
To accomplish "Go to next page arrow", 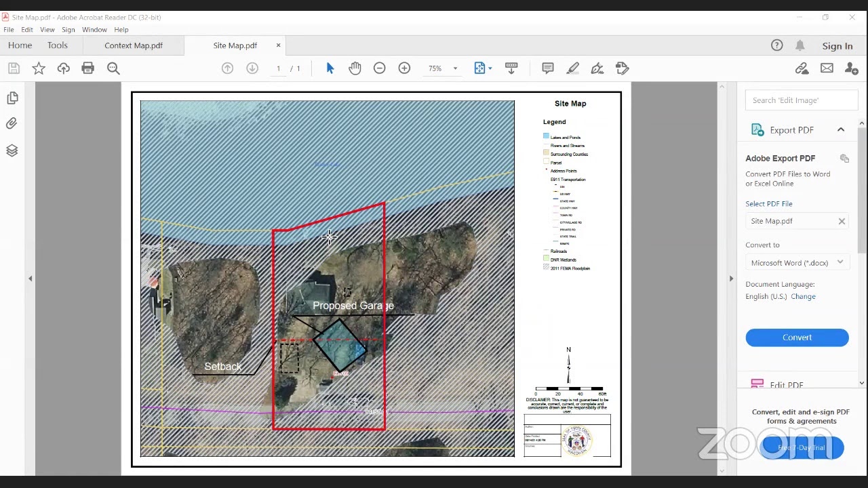I will [252, 68].
